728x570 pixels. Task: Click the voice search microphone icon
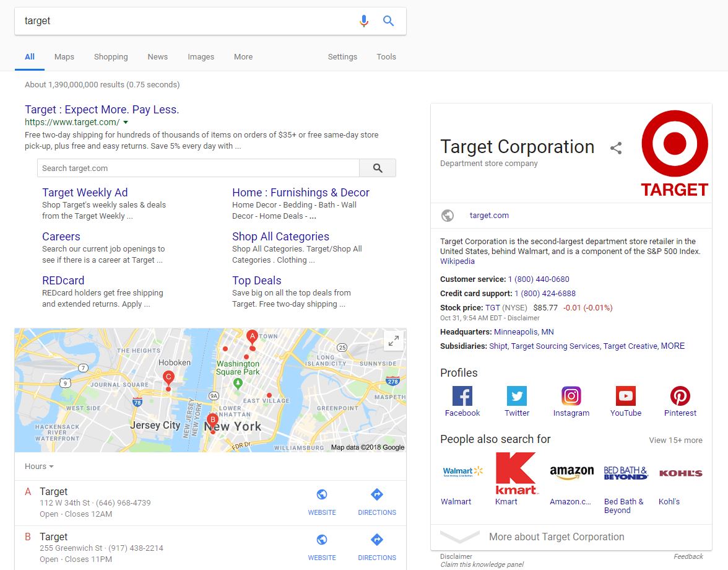(x=364, y=21)
